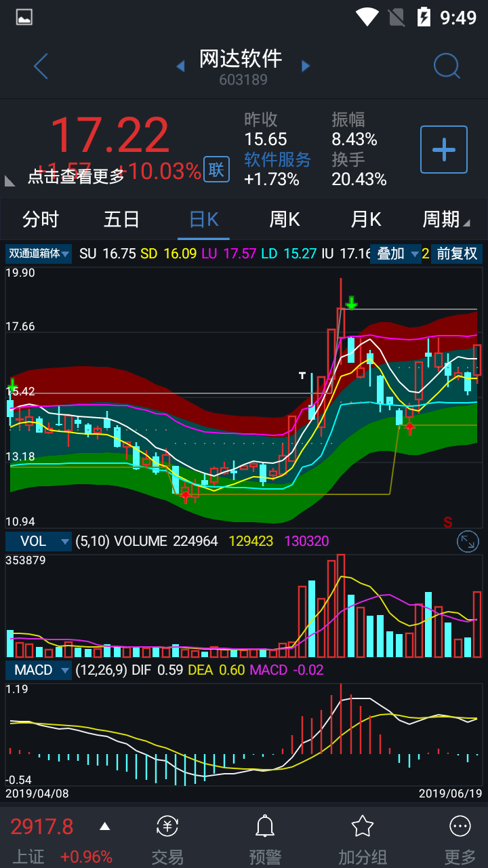Tap the SU 16.75 indicator value
The image size is (488, 868).
tap(108, 254)
